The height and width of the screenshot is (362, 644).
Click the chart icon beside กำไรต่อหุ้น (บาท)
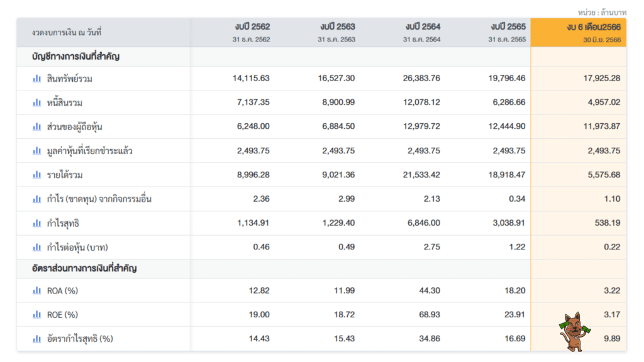[36, 247]
